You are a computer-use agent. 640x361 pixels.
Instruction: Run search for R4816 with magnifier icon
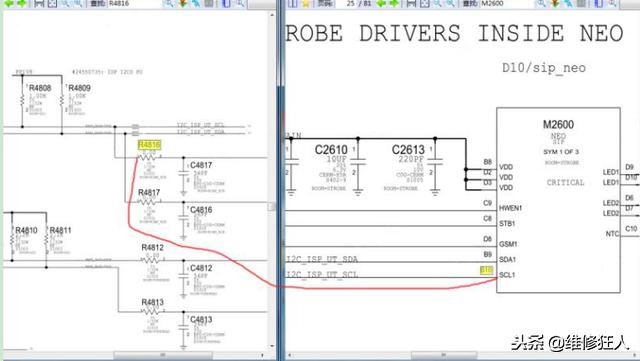point(168,3)
